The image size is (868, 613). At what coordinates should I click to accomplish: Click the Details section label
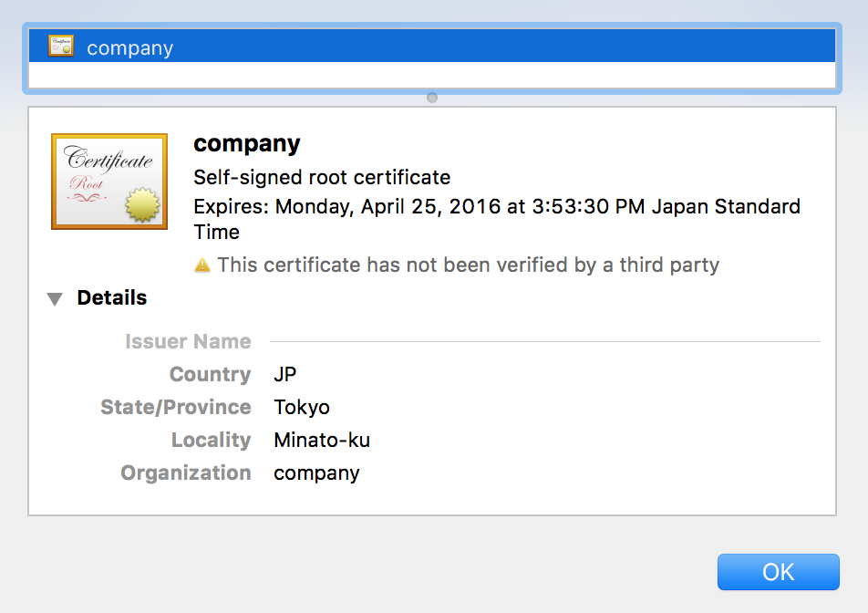click(x=111, y=298)
